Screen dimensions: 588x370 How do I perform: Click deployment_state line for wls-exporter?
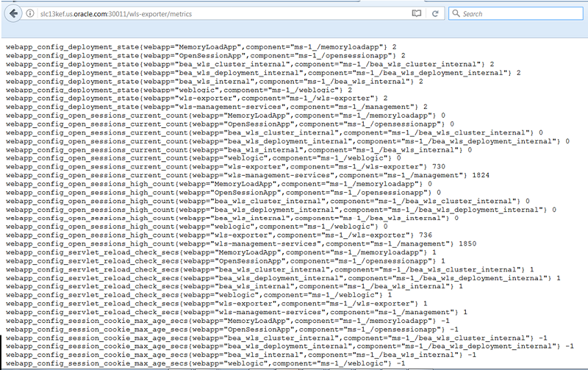pyautogui.click(x=196, y=99)
